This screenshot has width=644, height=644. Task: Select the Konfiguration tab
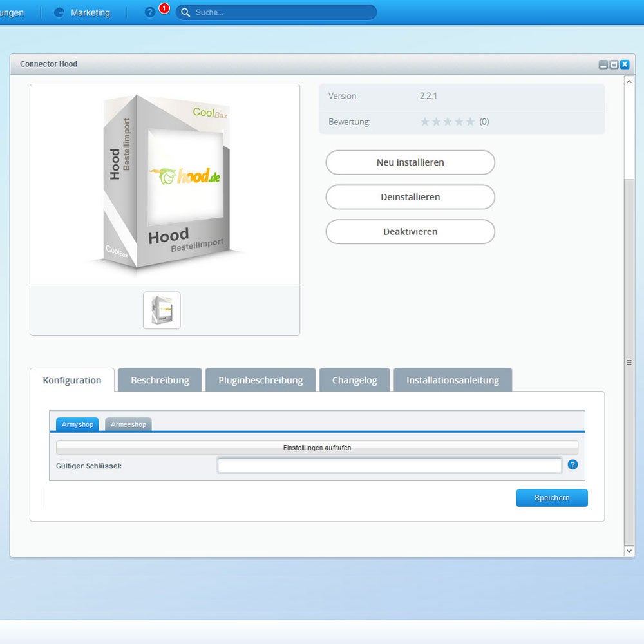click(72, 380)
